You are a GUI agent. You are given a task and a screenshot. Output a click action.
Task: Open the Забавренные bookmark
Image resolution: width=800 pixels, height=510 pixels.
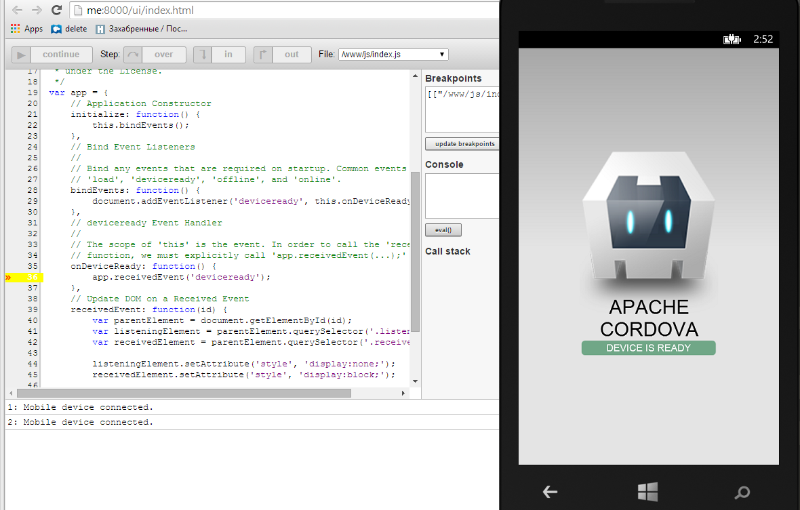141,29
